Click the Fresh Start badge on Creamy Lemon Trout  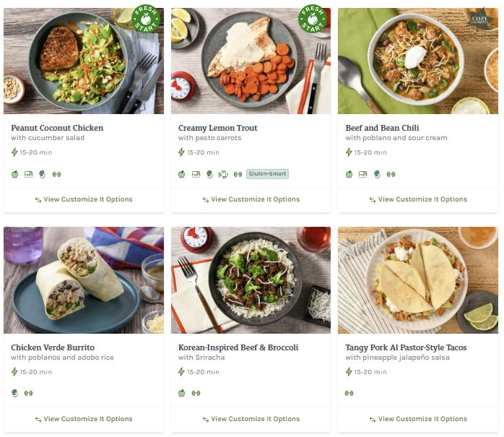[x=313, y=20]
